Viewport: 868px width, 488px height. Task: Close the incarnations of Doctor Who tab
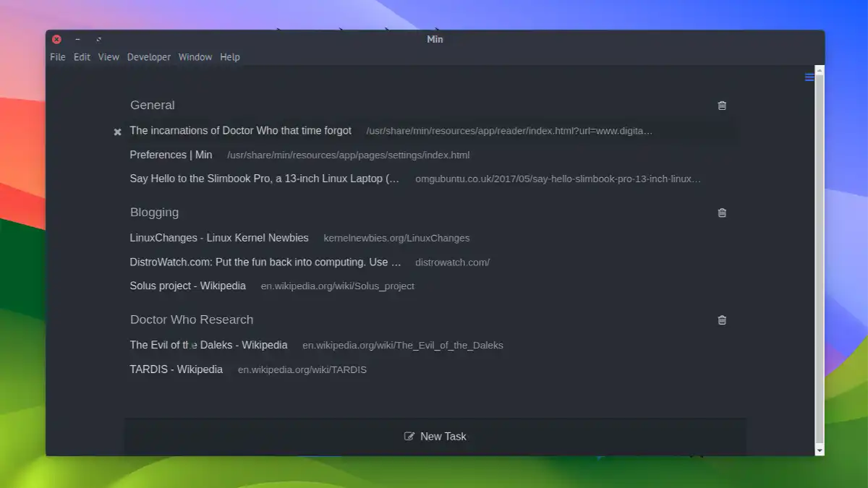[x=117, y=132]
